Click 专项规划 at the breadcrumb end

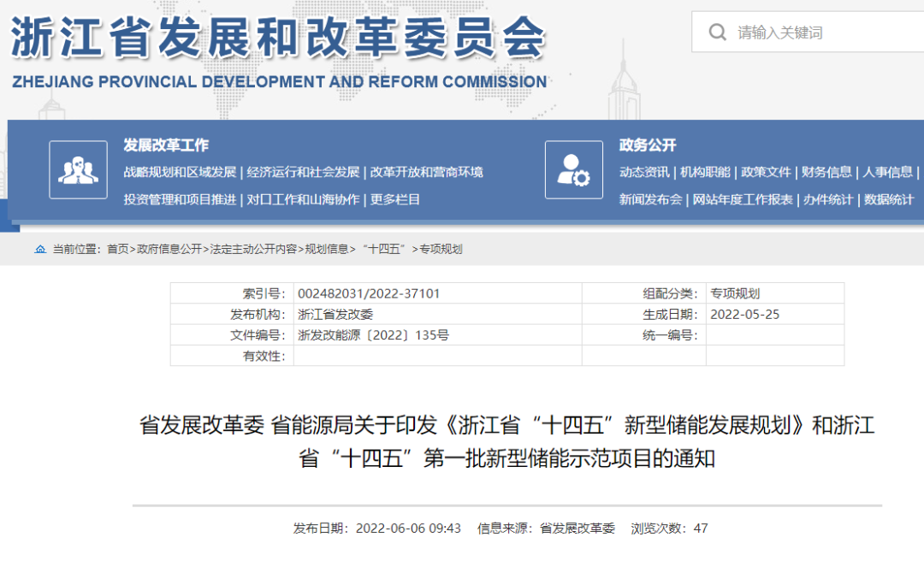(x=441, y=249)
